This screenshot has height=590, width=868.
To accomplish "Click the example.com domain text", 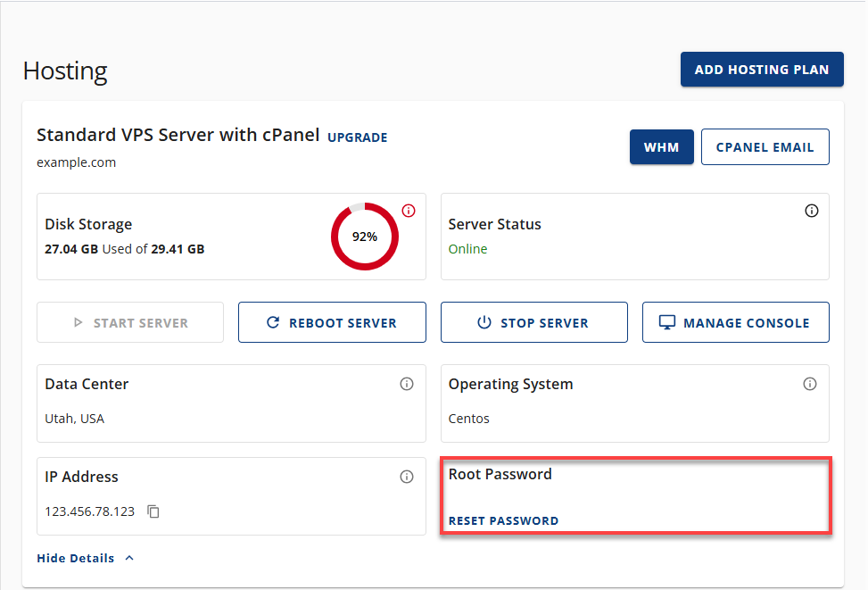I will (x=77, y=162).
